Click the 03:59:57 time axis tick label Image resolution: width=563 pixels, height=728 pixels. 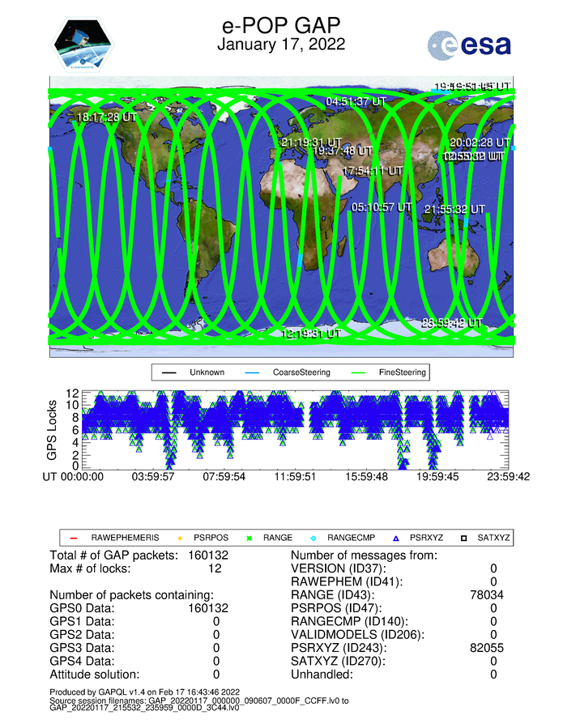tap(153, 477)
